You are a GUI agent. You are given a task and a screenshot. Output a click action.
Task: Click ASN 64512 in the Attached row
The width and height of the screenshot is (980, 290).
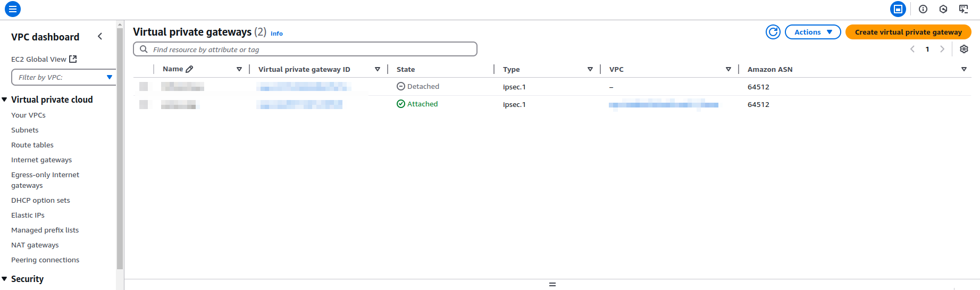758,104
